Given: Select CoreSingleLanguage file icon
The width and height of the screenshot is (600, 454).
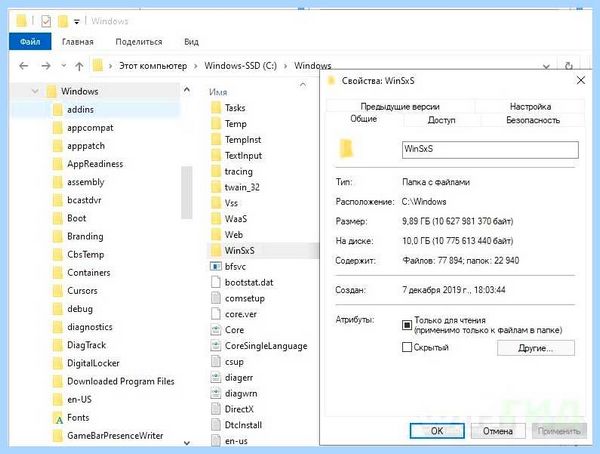Looking at the screenshot, I should click(x=216, y=346).
